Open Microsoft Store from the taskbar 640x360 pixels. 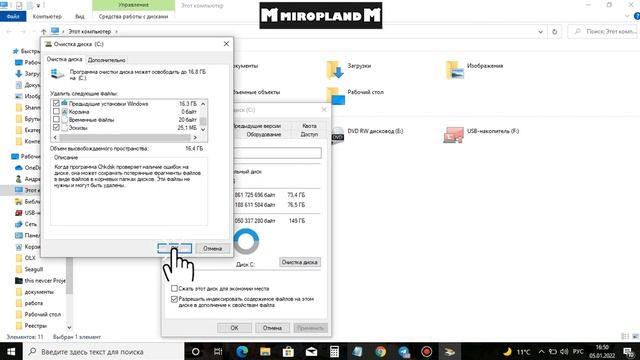[288, 351]
